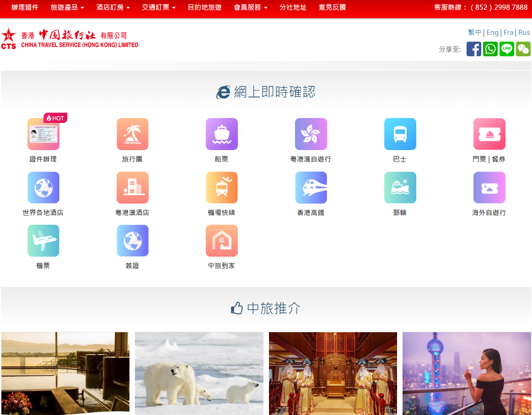Viewport: 532px width, 415px height.
Task: Open the polar bear promotion image
Action: click(x=199, y=373)
